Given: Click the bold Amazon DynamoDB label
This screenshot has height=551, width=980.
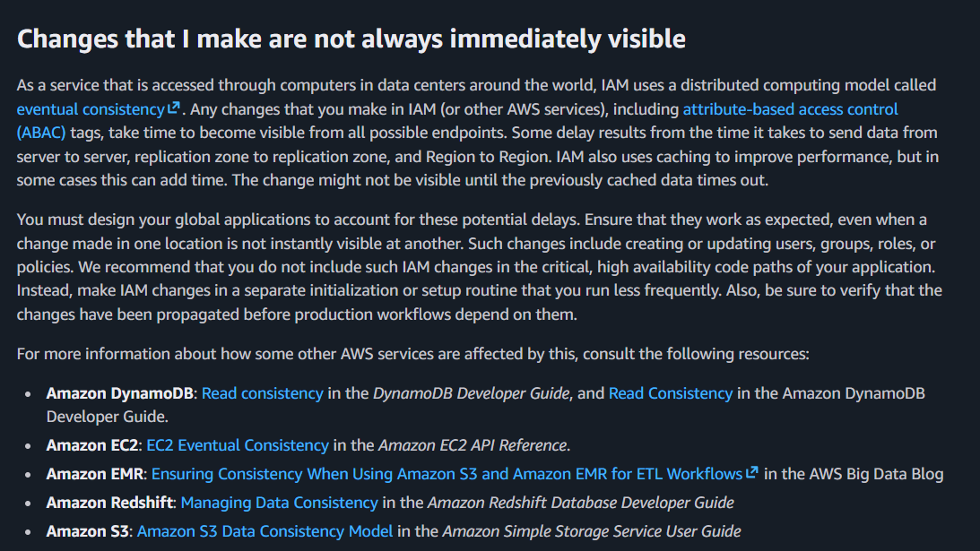Looking at the screenshot, I should click(122, 393).
